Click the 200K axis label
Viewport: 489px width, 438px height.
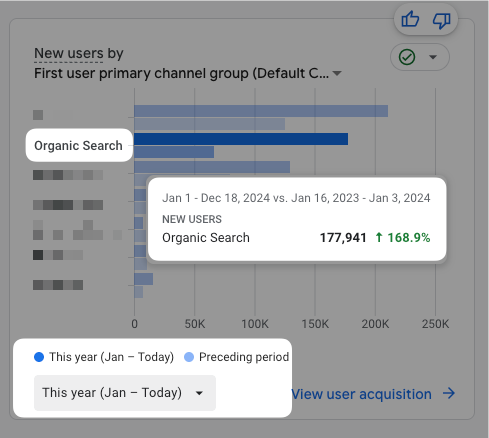pos(375,324)
